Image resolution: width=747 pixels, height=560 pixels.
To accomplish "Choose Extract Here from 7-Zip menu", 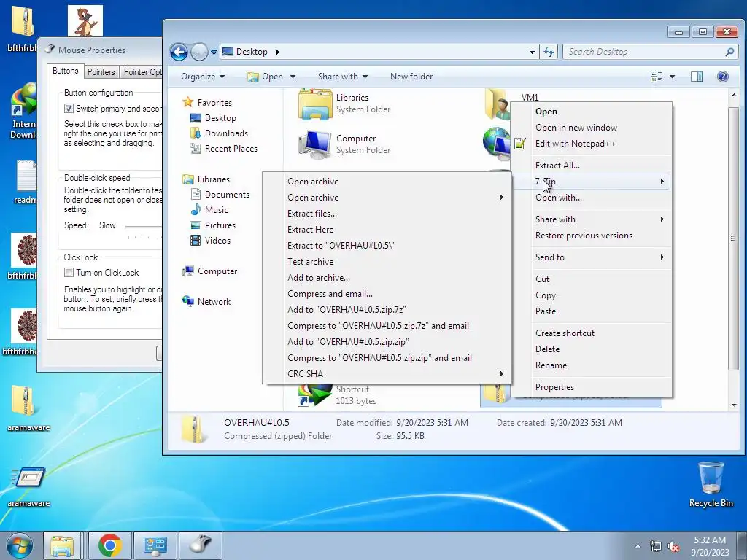I will tap(387, 230).
